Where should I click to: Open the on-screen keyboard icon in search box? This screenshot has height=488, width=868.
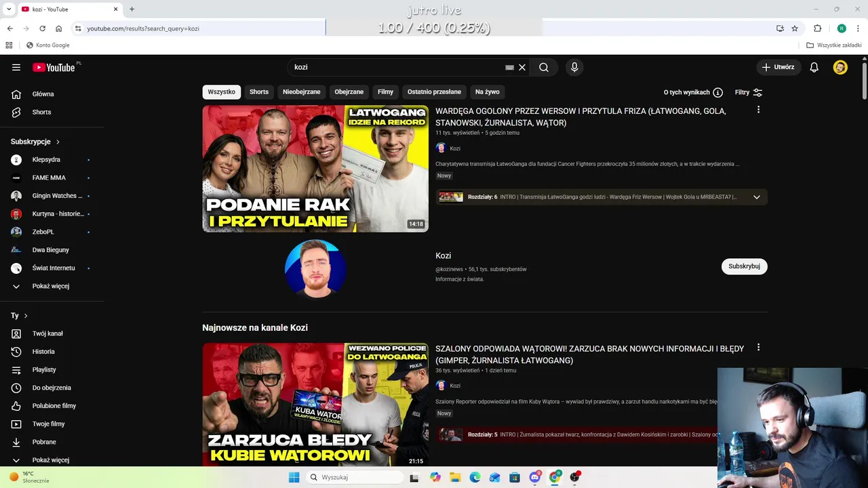point(509,67)
